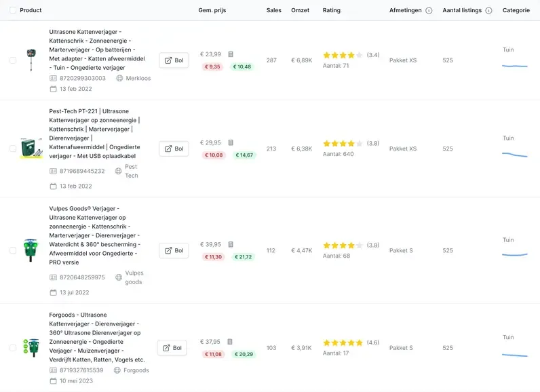
Task: Click barcode icon beside 8719327615539
Action: 53,370
